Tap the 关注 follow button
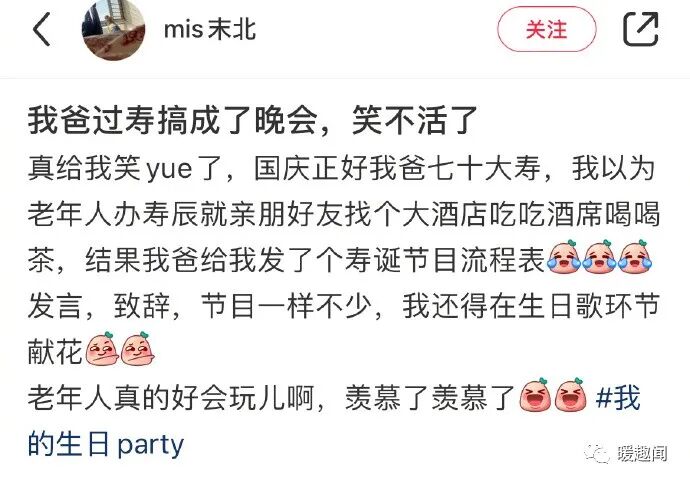 point(547,29)
